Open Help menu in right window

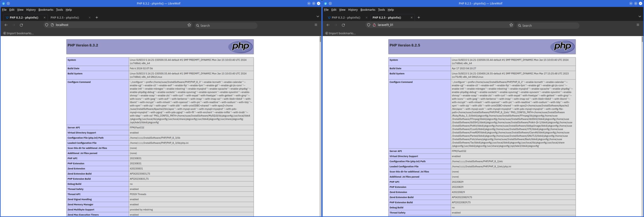coord(391,10)
